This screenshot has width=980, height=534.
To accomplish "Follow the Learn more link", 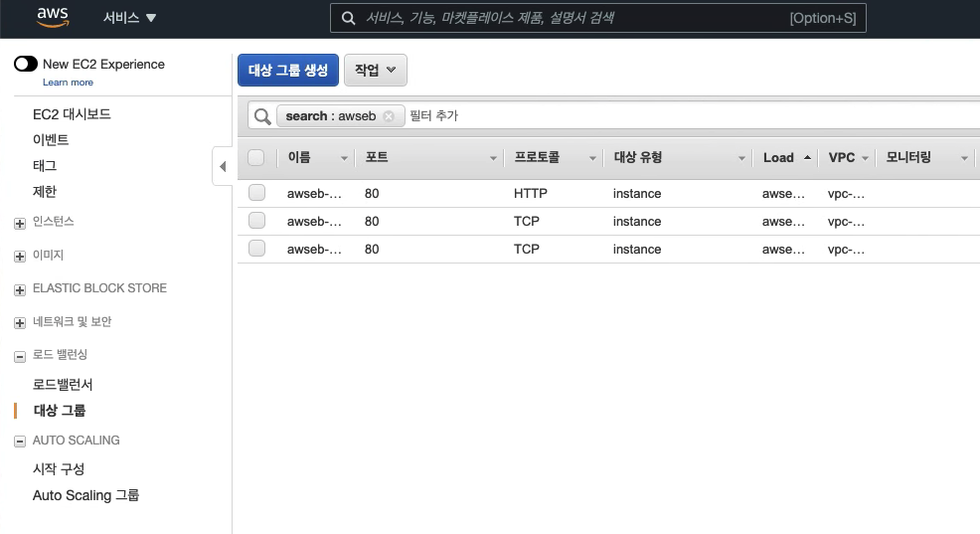I will [68, 83].
